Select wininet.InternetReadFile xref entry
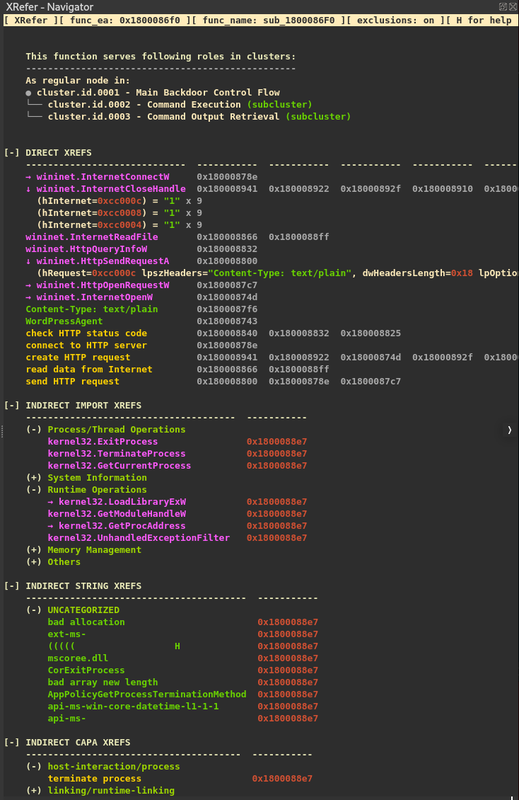This screenshot has width=519, height=800. 92,237
